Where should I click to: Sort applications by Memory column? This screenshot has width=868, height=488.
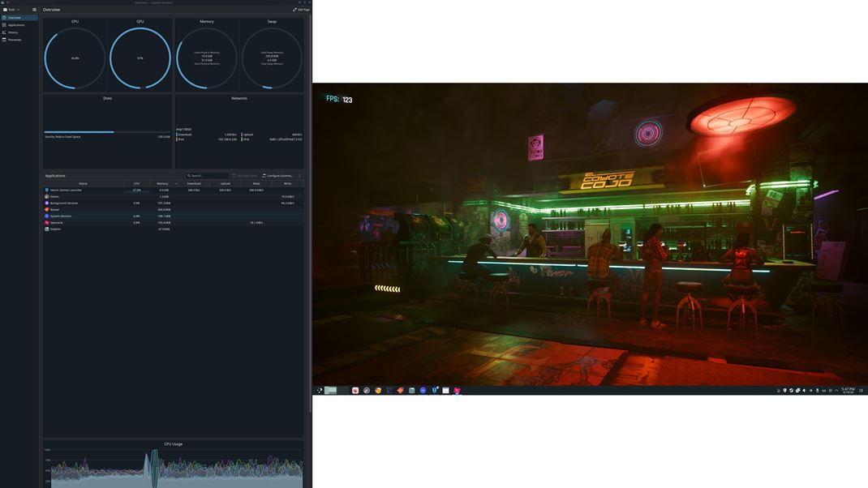point(163,183)
